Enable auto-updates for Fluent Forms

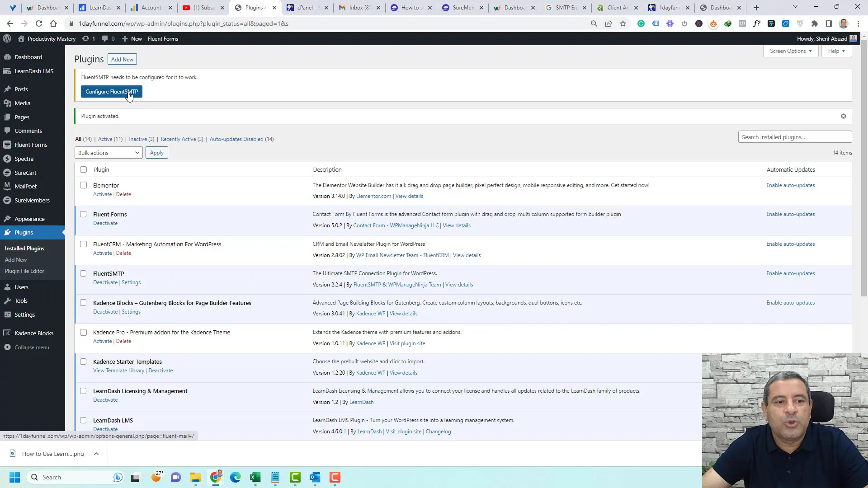point(791,214)
